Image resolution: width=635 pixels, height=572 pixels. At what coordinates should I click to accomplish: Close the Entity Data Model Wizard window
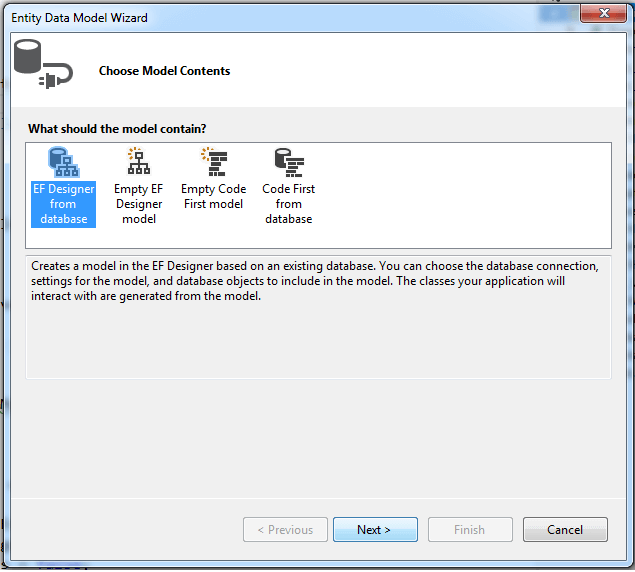pyautogui.click(x=603, y=13)
